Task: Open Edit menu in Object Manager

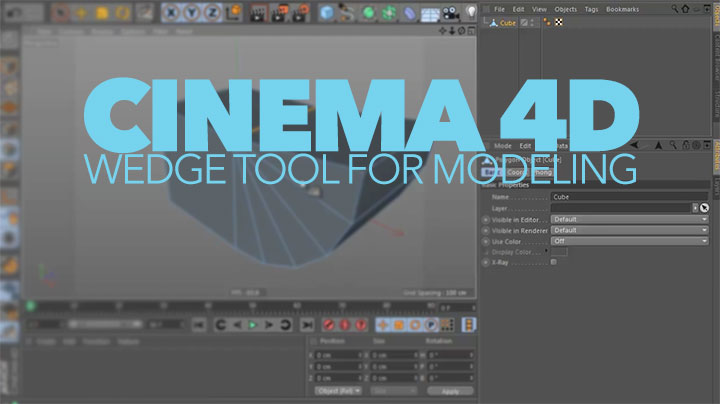Action: tap(518, 9)
